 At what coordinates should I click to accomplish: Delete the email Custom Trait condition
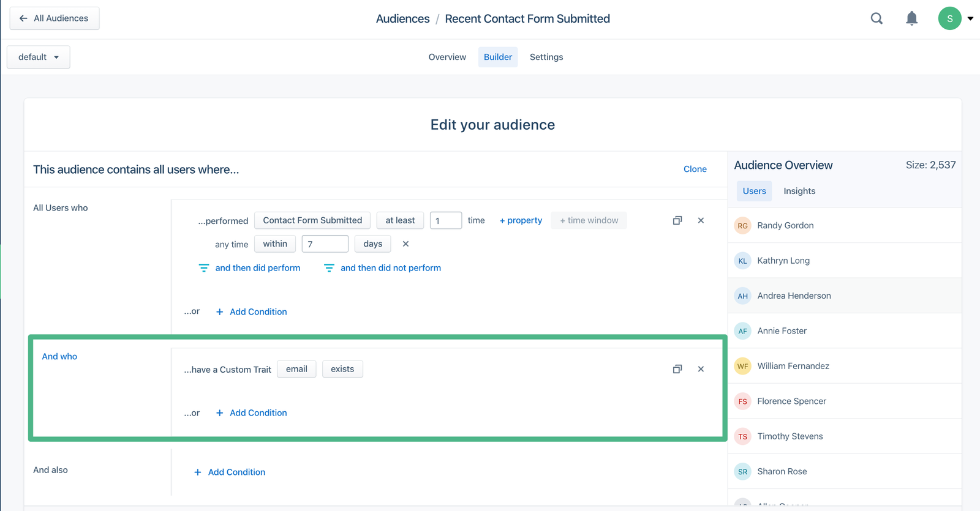(701, 369)
